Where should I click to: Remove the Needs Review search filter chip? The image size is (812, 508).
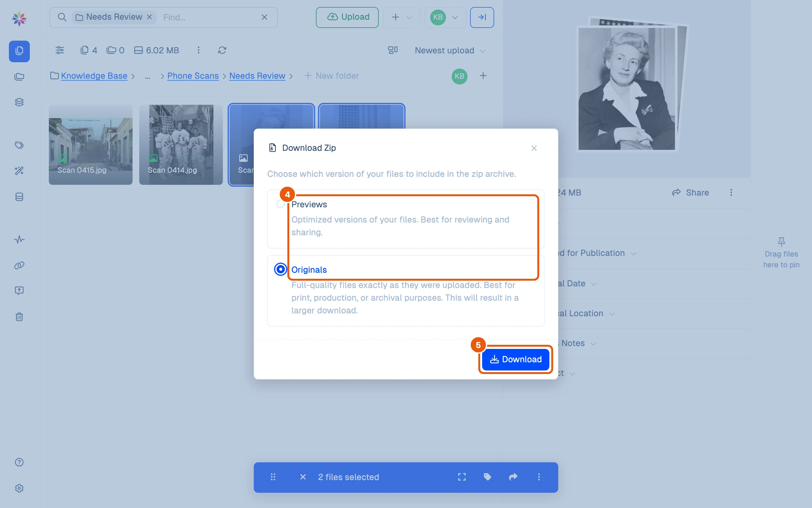point(149,17)
